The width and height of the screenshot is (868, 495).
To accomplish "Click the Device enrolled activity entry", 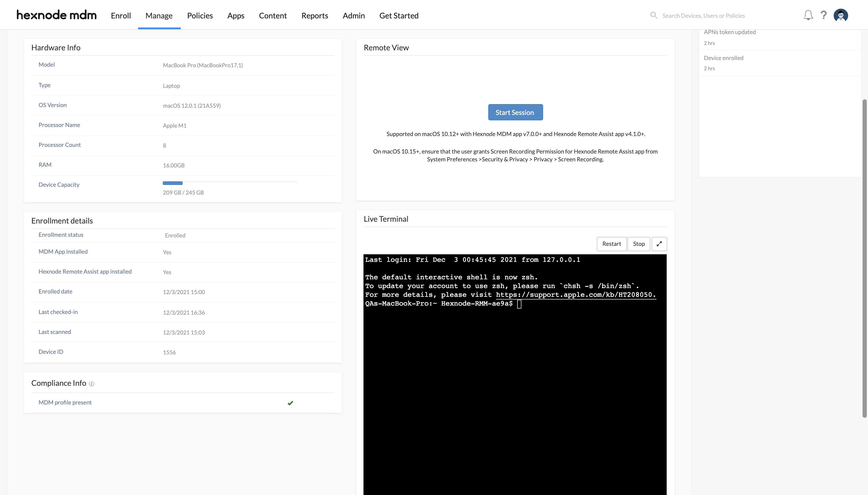I will pos(780,63).
